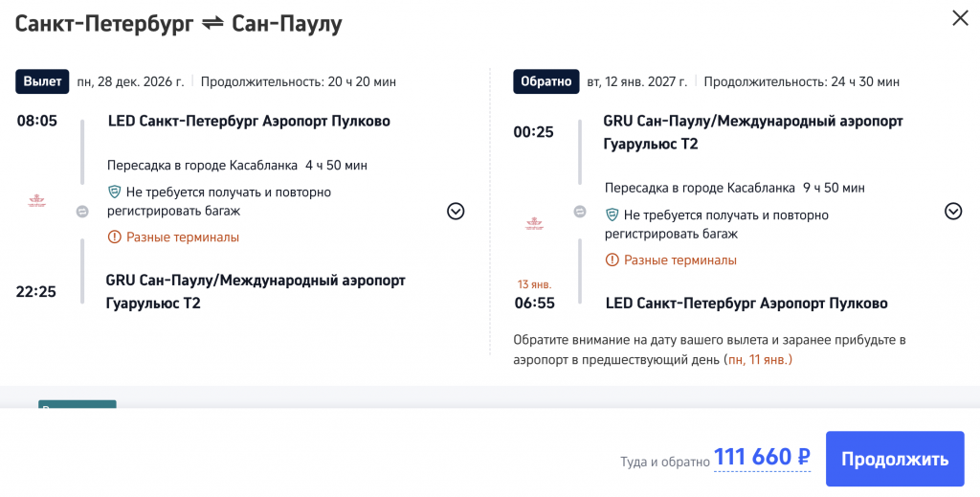Click the outbound Разные терминалы warning icon
Screen dimensions: 980x497
(x=114, y=237)
